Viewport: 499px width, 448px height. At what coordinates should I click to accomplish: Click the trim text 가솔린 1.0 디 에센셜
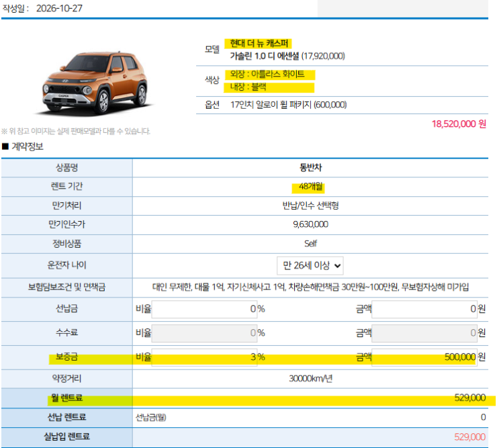coord(265,56)
